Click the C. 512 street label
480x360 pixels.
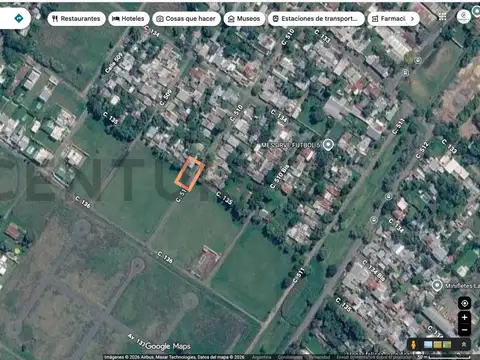422,150
